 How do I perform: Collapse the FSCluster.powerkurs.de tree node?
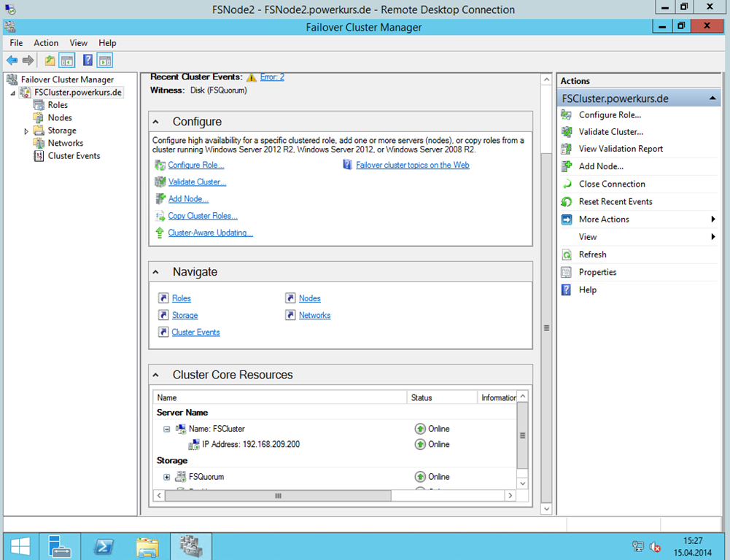[x=13, y=93]
